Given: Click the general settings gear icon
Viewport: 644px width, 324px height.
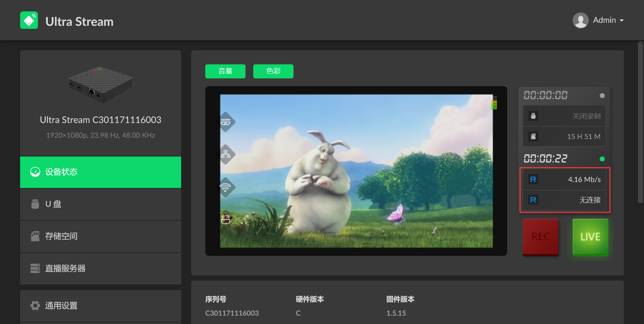Looking at the screenshot, I should (35, 306).
